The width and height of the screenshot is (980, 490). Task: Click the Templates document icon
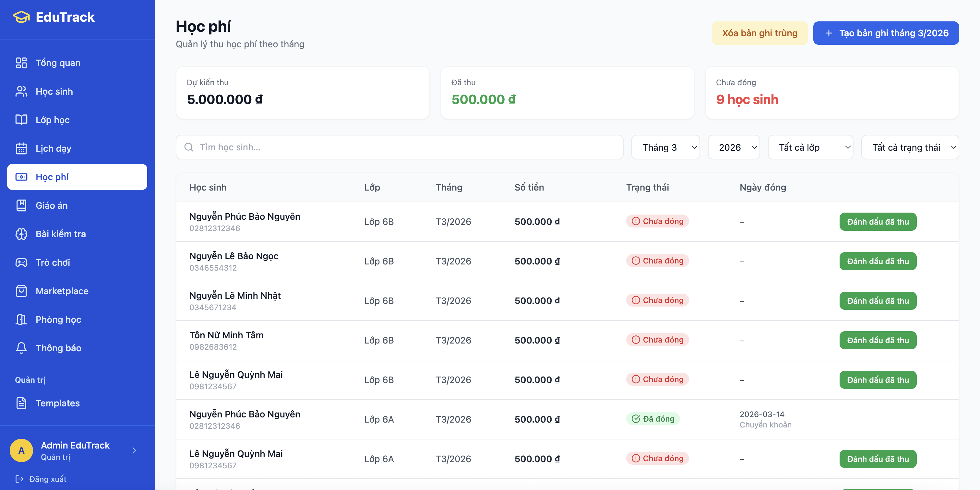click(x=21, y=403)
